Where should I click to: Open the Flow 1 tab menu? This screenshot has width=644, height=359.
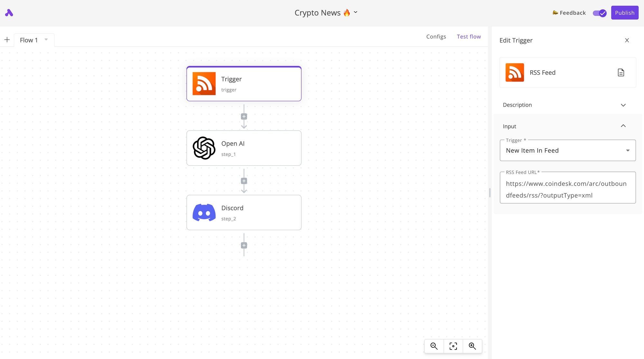pyautogui.click(x=46, y=40)
